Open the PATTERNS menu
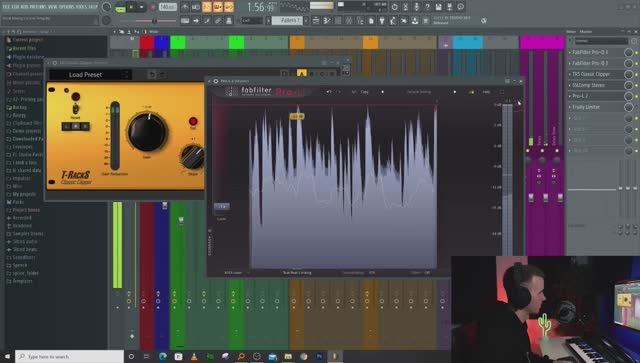This screenshot has height=363, width=640. [39, 7]
